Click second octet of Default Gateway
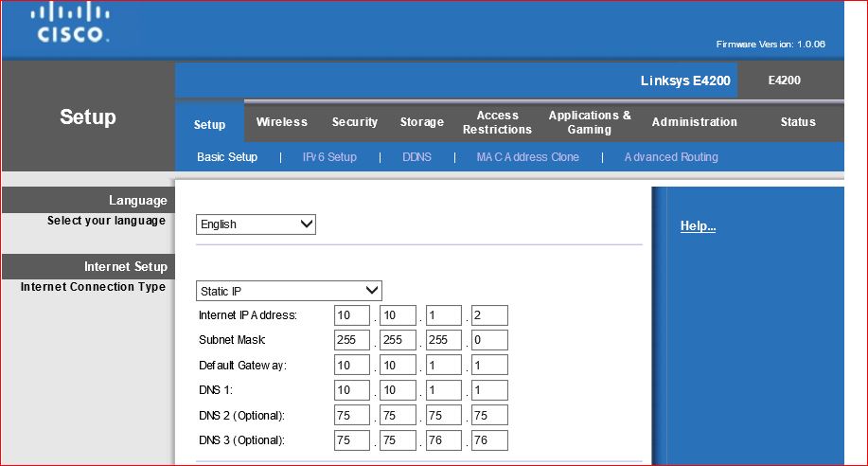Image resolution: width=868 pixels, height=466 pixels. (398, 366)
